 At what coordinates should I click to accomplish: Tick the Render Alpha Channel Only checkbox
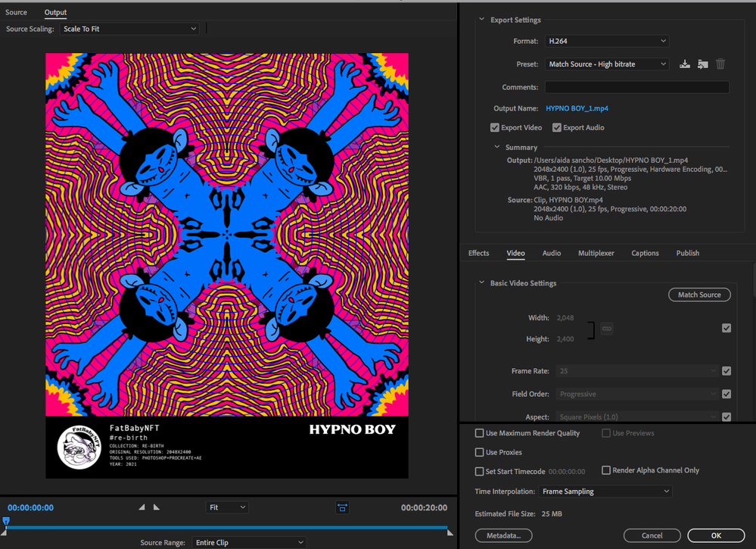606,470
